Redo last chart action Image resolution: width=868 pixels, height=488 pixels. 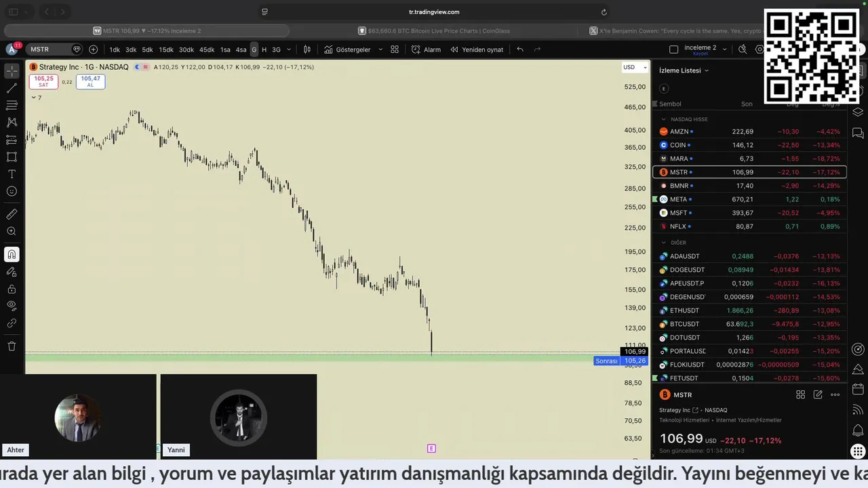point(537,49)
